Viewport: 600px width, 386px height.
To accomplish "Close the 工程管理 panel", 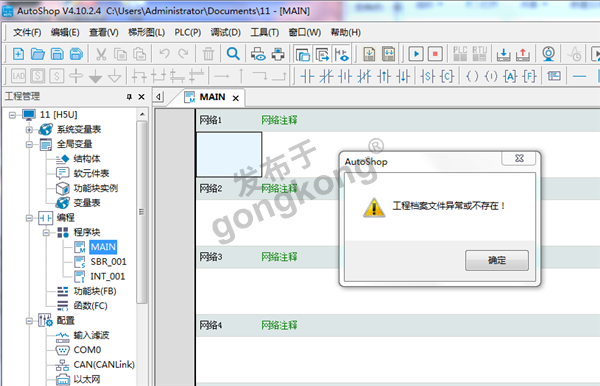I will [142, 97].
